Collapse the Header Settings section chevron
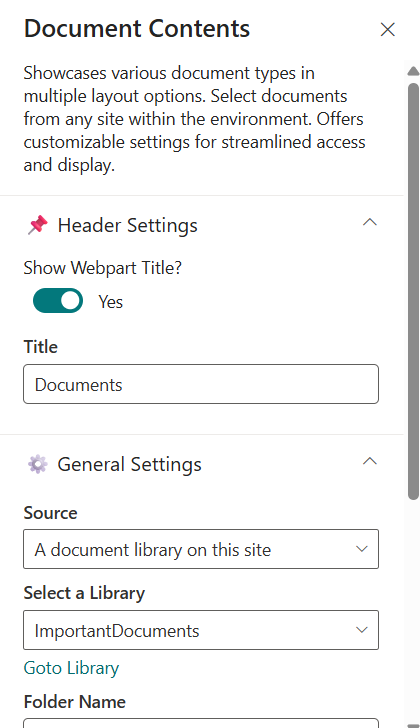 369,222
